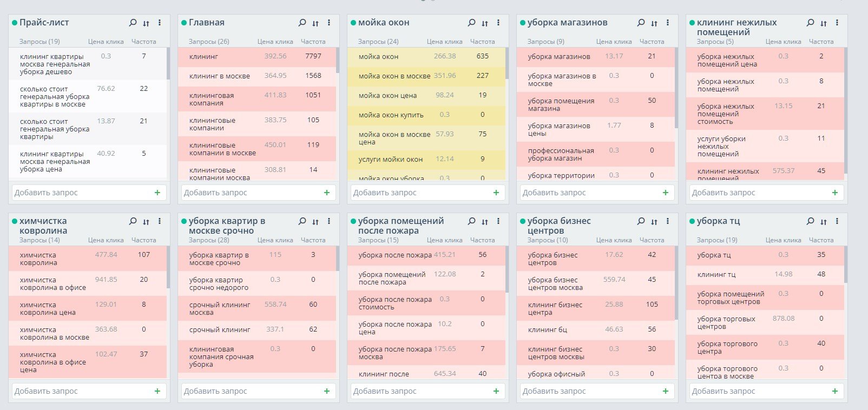Click Цена клика header in мойка окон card
The height and width of the screenshot is (410, 868).
coord(444,42)
